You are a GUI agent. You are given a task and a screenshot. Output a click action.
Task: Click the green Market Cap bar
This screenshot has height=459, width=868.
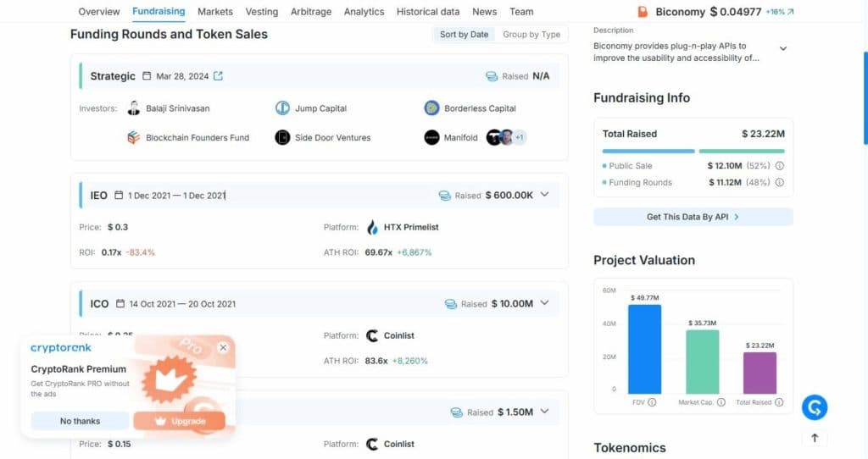(x=703, y=362)
